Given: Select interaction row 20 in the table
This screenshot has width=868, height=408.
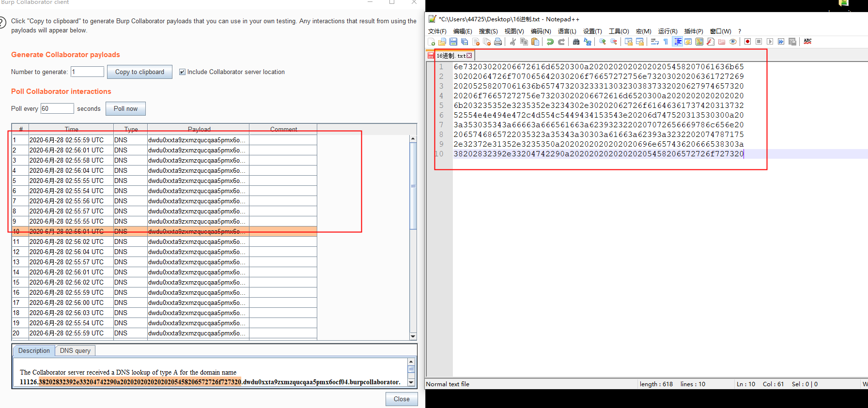Looking at the screenshot, I should [164, 333].
